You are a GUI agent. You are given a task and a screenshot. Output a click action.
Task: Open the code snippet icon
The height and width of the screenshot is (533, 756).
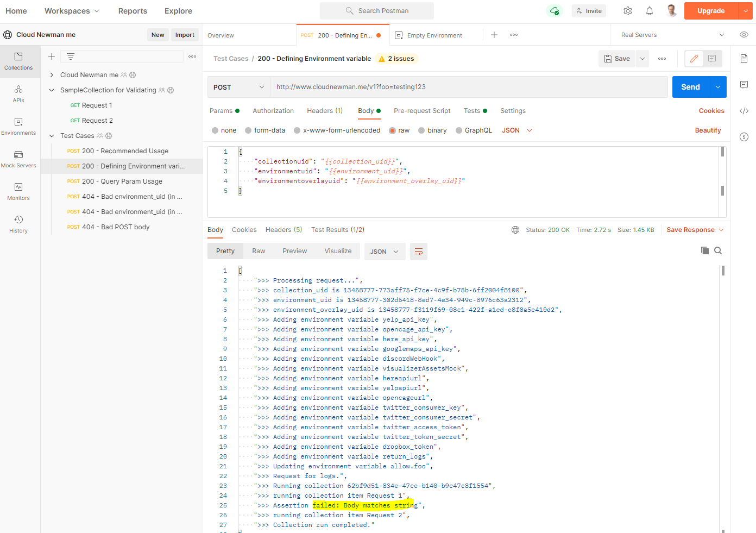(744, 111)
